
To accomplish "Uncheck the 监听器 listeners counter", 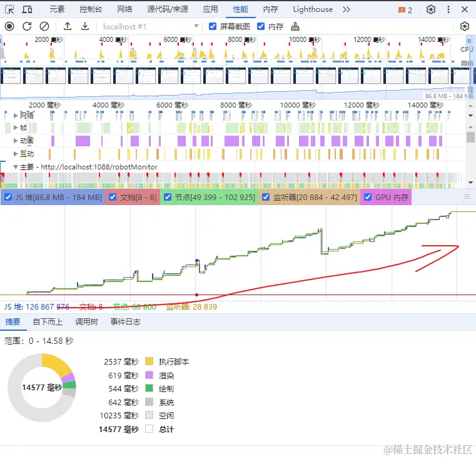I will [266, 197].
